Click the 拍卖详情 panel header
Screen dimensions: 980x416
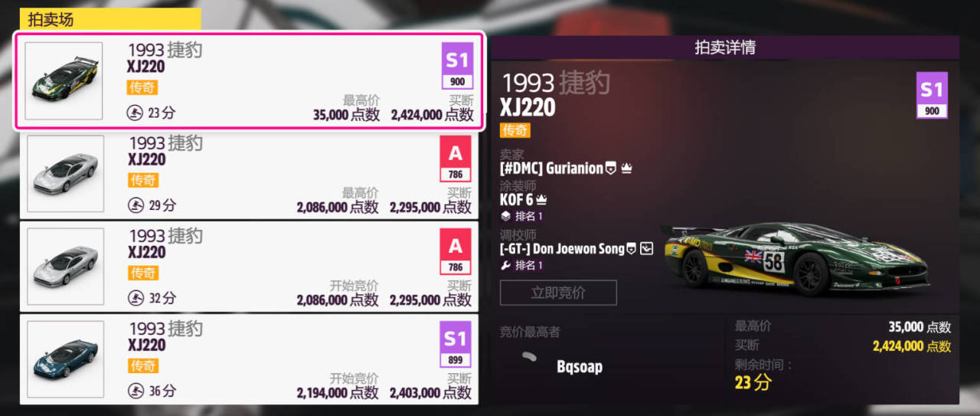pos(725,47)
